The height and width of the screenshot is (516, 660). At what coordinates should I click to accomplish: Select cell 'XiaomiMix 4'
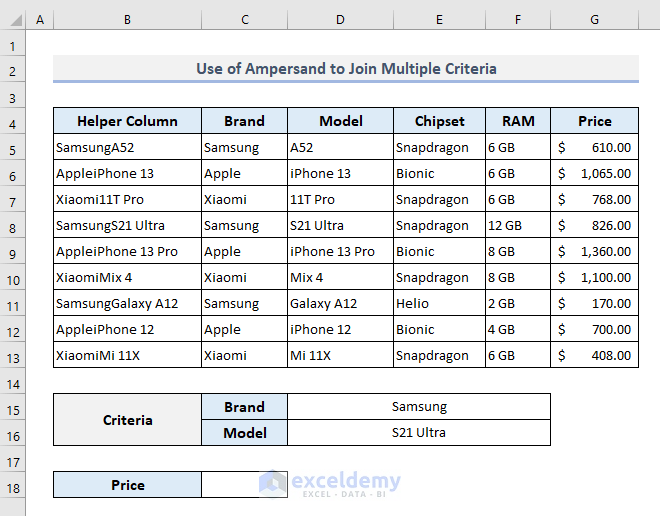tap(128, 277)
